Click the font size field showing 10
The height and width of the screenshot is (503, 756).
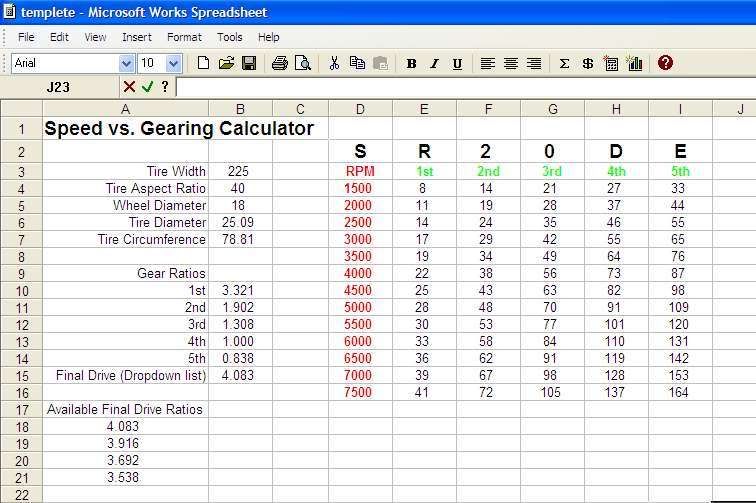(x=152, y=63)
